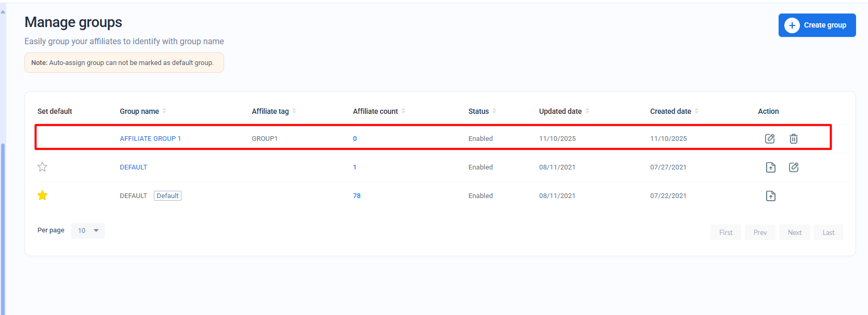Image resolution: width=868 pixels, height=315 pixels.
Task: Sort Status column via its arrows
Action: point(494,111)
